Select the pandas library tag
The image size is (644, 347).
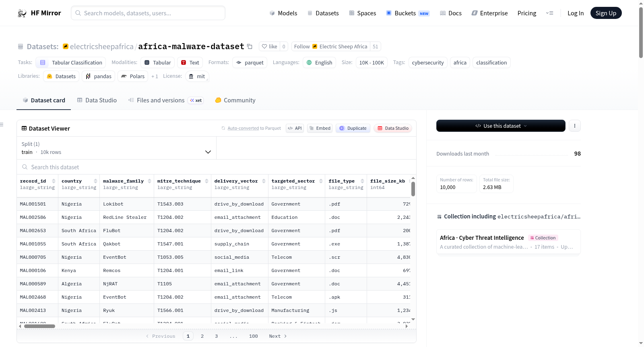click(99, 76)
